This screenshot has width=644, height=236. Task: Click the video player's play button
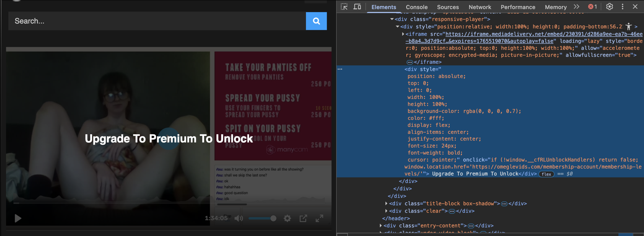[x=18, y=218]
